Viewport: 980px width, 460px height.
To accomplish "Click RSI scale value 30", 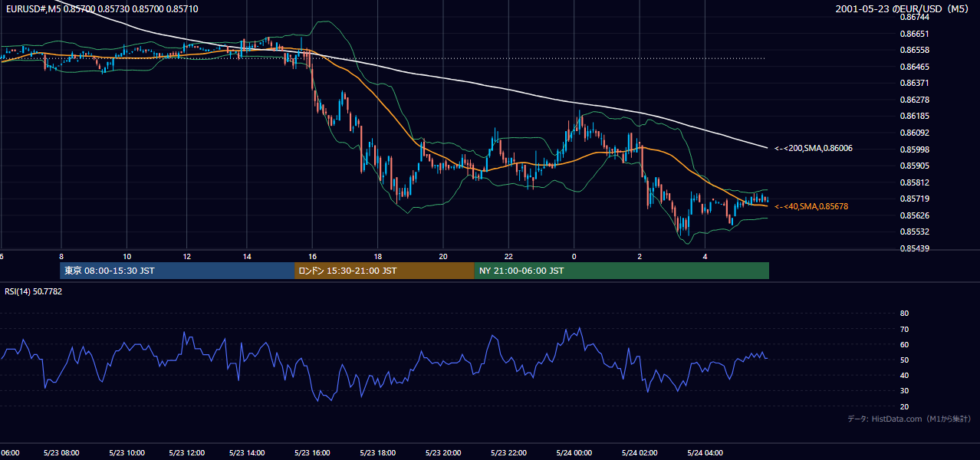I will (904, 391).
